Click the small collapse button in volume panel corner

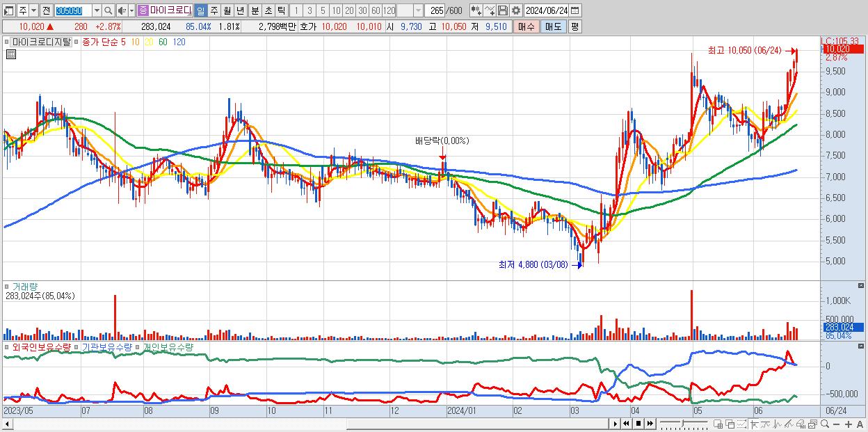[860, 286]
